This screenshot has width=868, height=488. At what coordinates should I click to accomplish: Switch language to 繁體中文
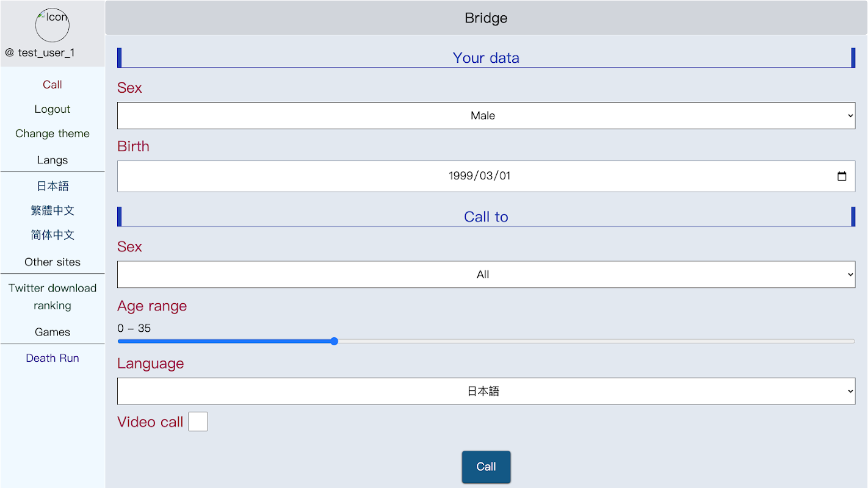(x=52, y=210)
